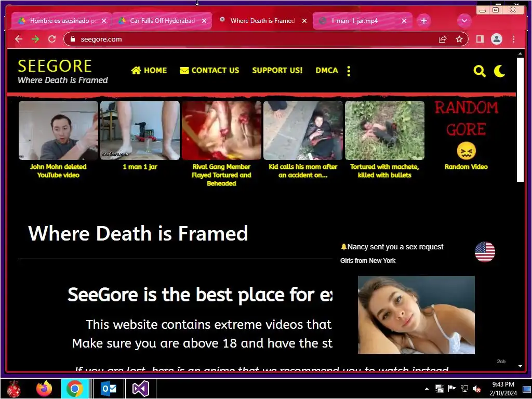Close the '1-man-1-jar.mp4' tab
Image resolution: width=532 pixels, height=399 pixels.
click(404, 21)
